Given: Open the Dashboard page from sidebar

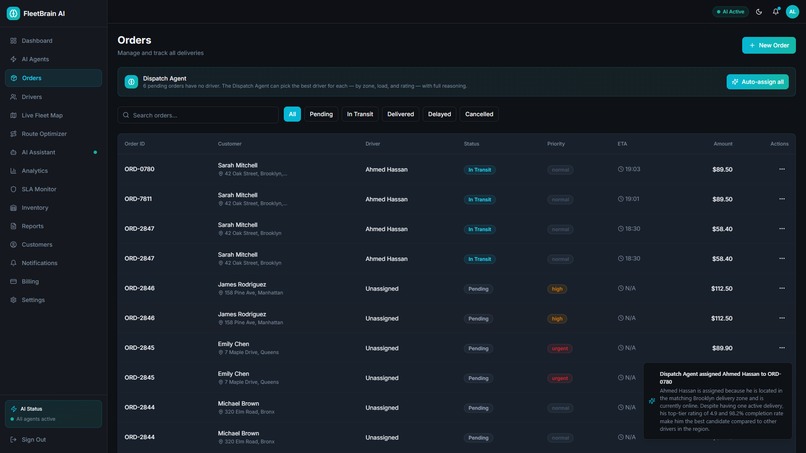Looking at the screenshot, I should click(53, 41).
